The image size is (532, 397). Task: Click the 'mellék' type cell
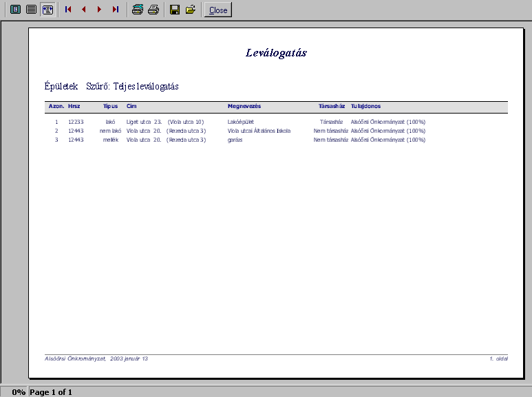111,140
